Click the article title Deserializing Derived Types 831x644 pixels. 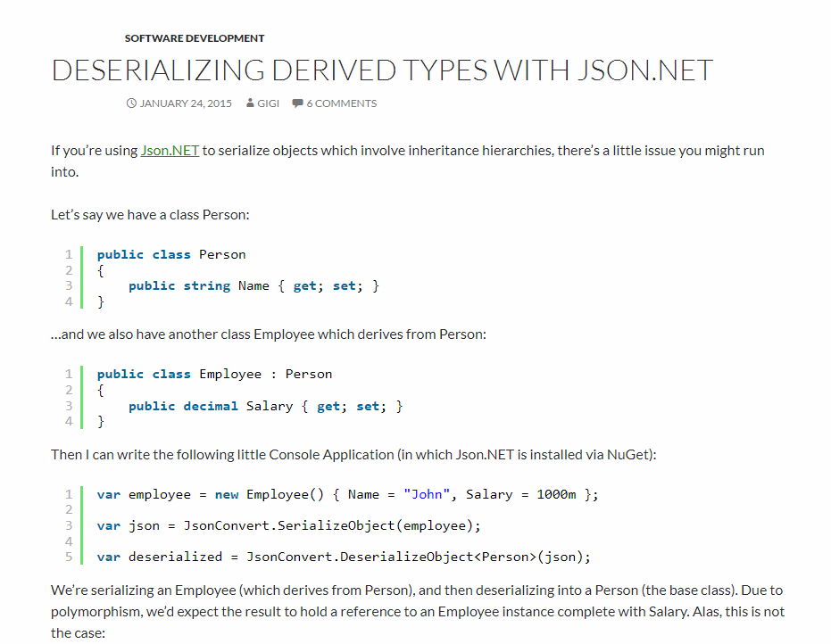point(382,70)
